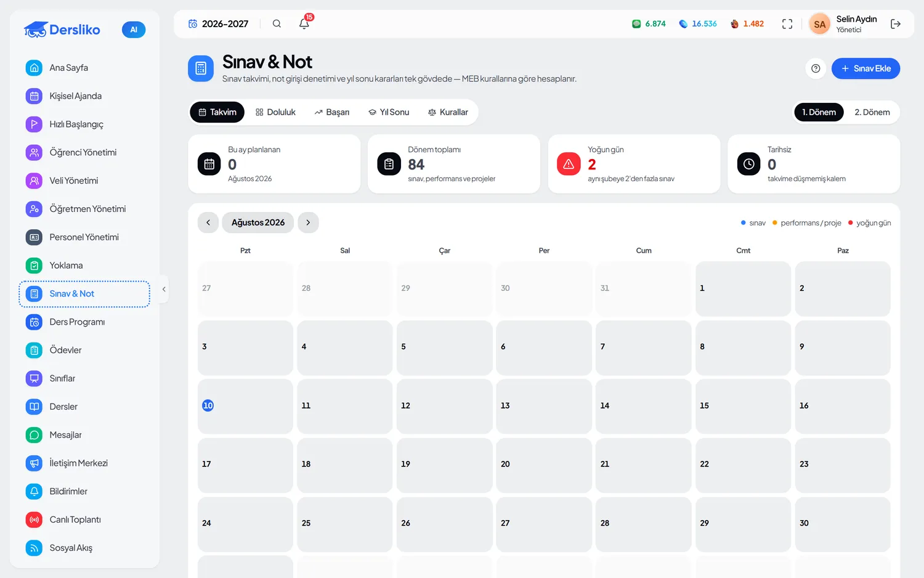Open the Ağustos 2026 month picker
Viewport: 924px width, 578px height.
258,222
